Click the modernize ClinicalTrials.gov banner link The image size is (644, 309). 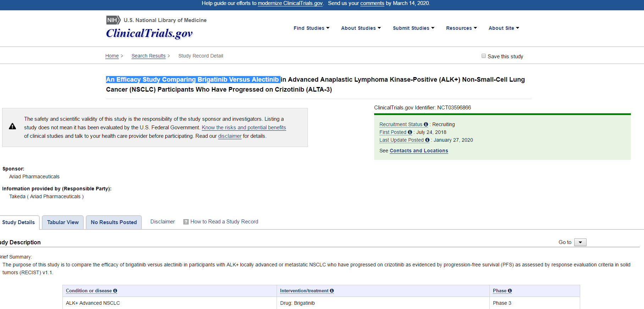290,3
